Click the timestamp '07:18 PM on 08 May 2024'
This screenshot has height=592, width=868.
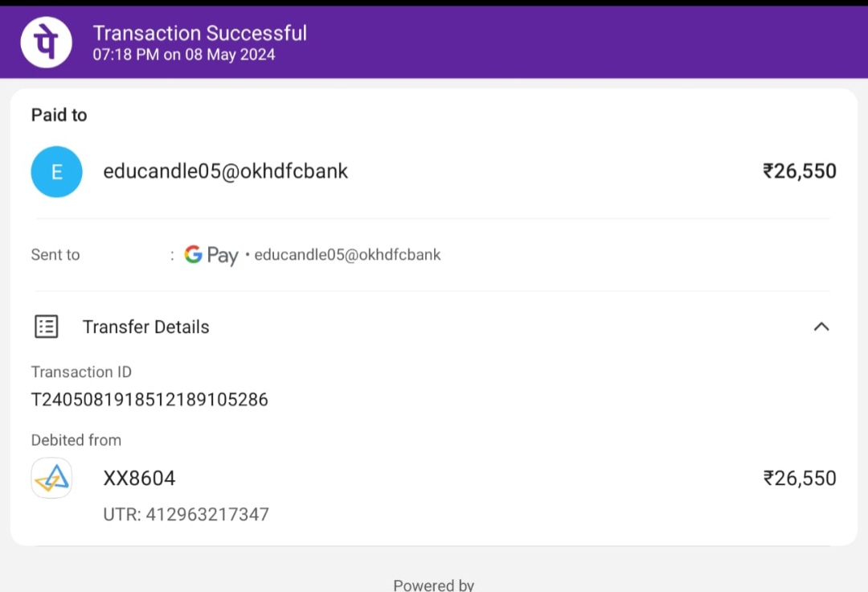(183, 55)
